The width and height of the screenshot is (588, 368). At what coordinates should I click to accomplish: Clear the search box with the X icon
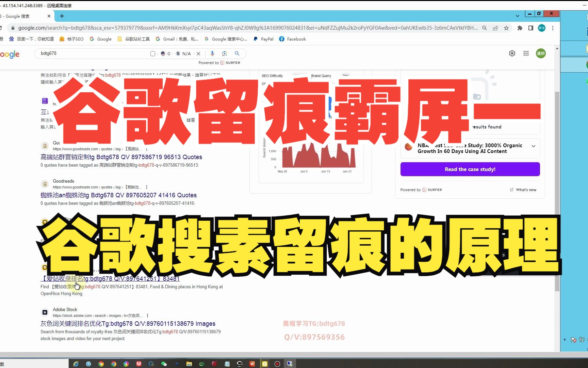tap(198, 53)
